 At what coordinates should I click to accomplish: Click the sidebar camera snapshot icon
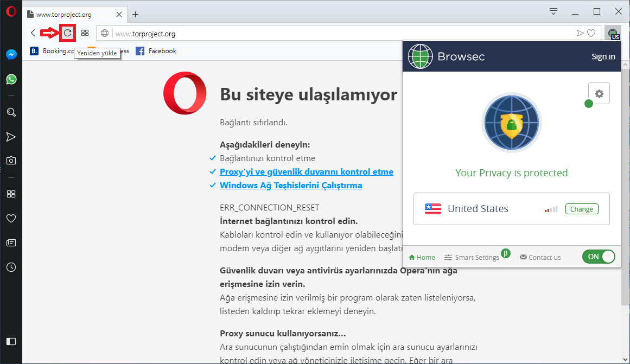coord(11,161)
